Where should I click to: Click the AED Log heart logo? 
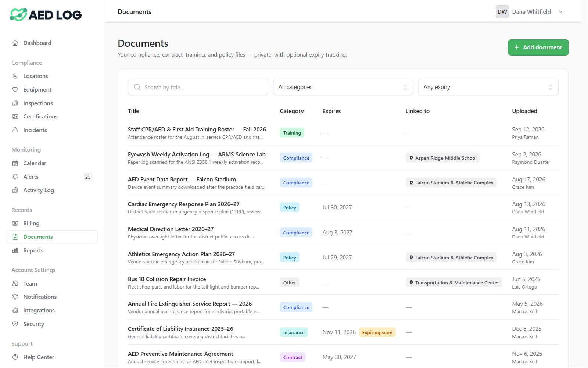[18, 15]
